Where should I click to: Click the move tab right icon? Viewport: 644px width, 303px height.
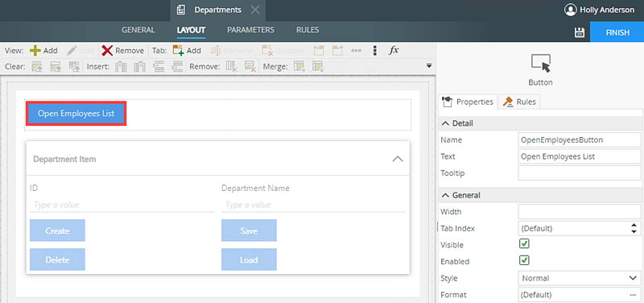pyautogui.click(x=337, y=51)
